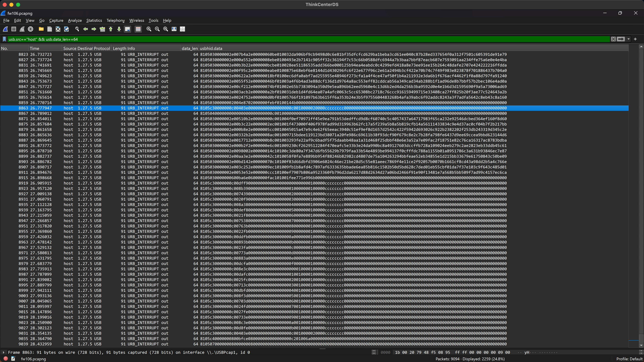
Task: Sort by the usbhid.data column header
Action: pos(414,48)
